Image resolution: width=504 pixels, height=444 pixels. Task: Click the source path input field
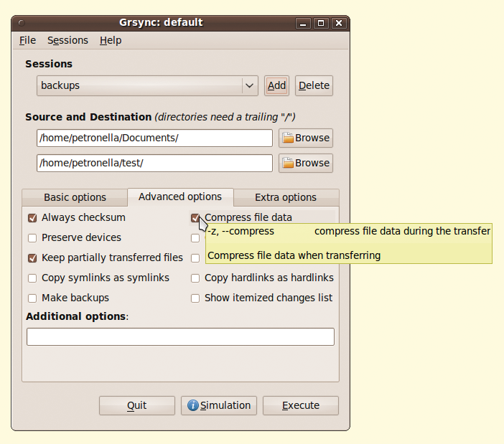coord(154,138)
